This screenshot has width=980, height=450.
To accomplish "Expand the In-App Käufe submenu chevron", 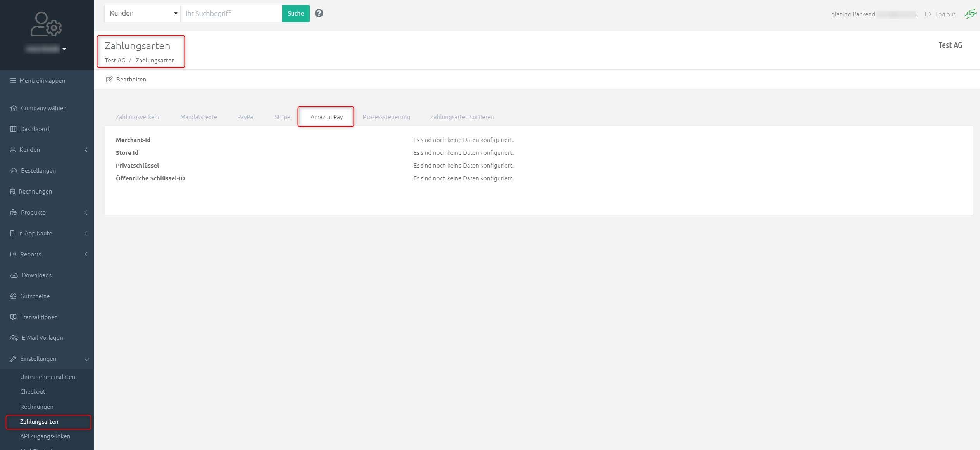I will click(86, 234).
